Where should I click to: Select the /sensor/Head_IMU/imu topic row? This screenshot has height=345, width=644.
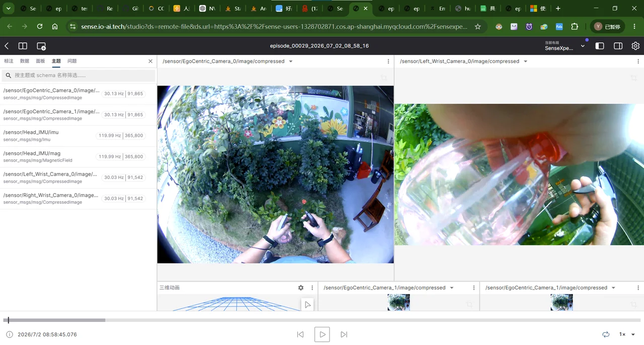[x=78, y=136]
